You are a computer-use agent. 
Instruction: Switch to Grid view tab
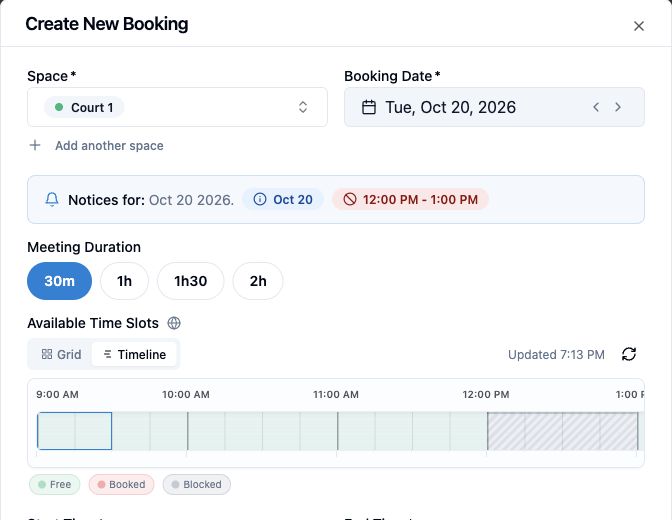(61, 354)
